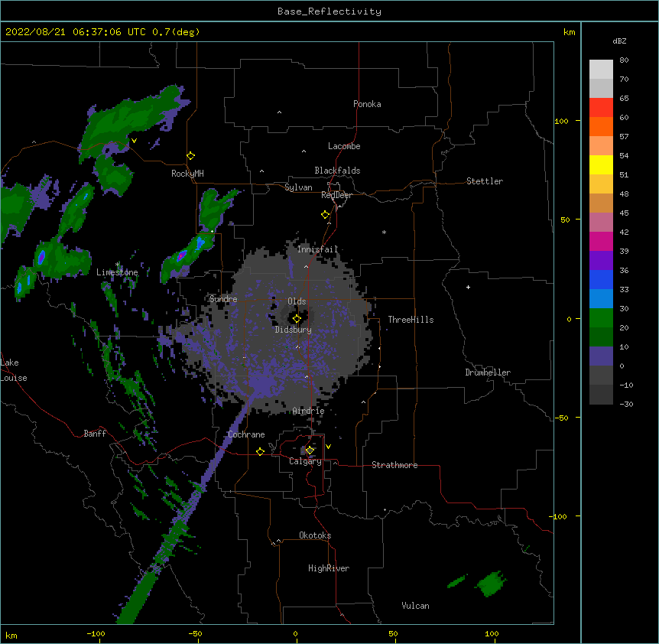Click the Limestone label
Viewport: 659px width, 644px height.
[x=117, y=272]
